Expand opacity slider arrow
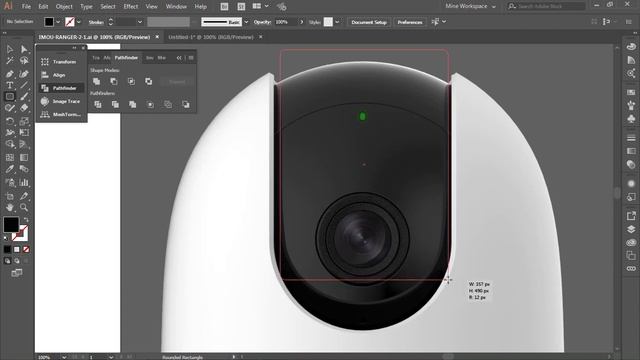This screenshot has height=360, width=640. coord(302,22)
